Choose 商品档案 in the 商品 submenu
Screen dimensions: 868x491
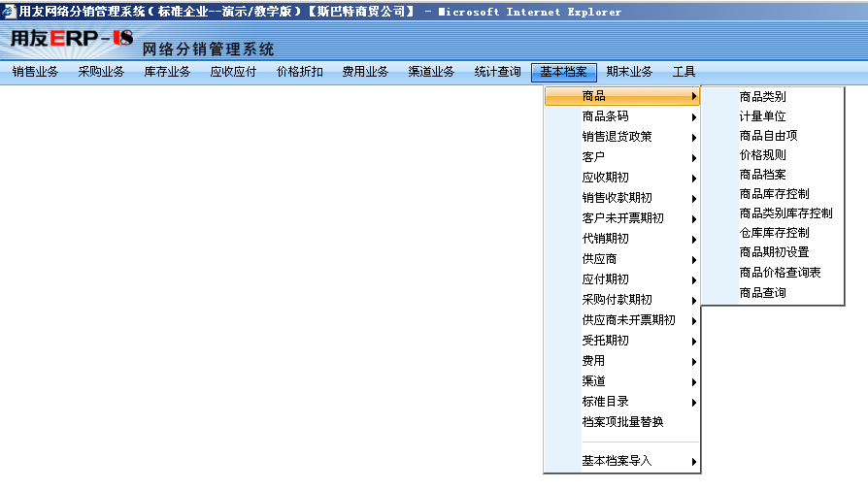point(762,175)
